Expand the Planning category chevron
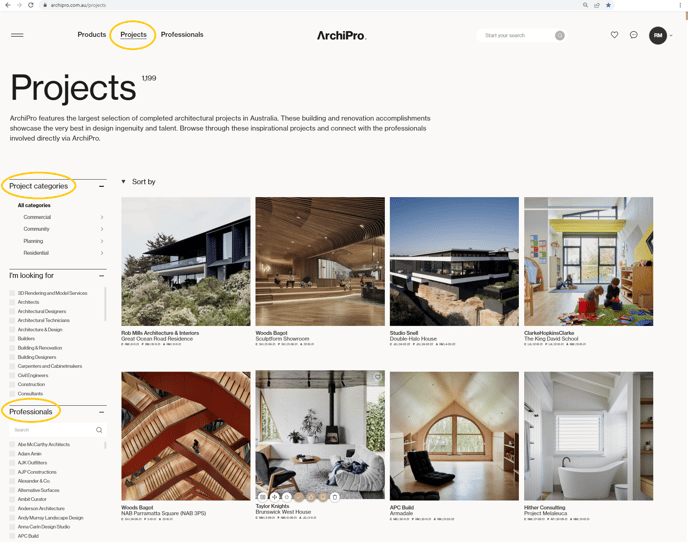688x542 pixels. [x=102, y=241]
